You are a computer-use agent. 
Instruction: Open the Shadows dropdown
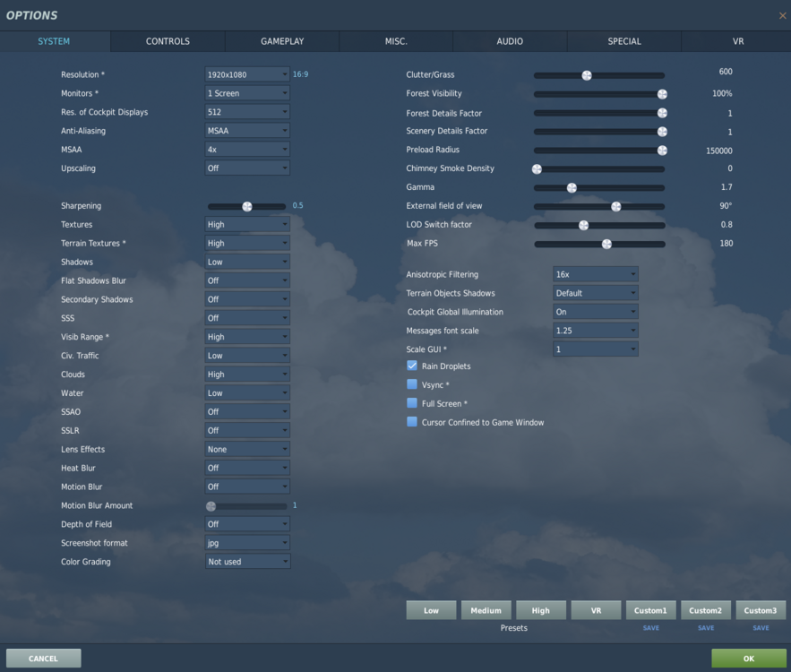[247, 262]
